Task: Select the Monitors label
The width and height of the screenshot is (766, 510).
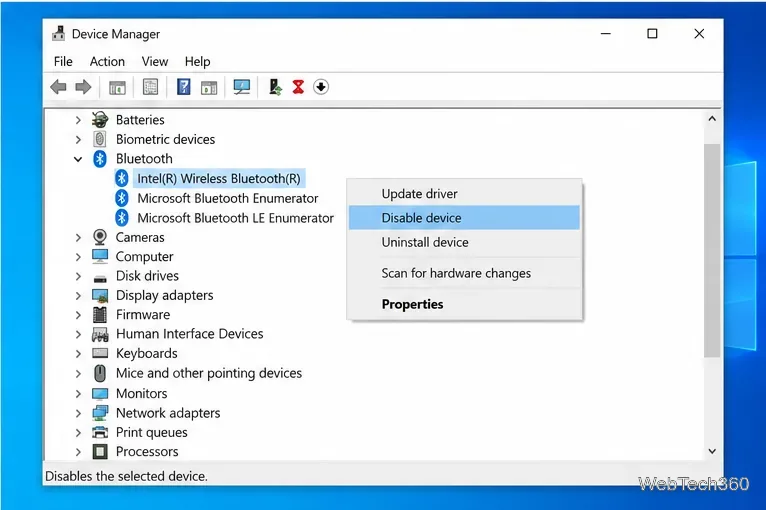Action: [x=142, y=393]
